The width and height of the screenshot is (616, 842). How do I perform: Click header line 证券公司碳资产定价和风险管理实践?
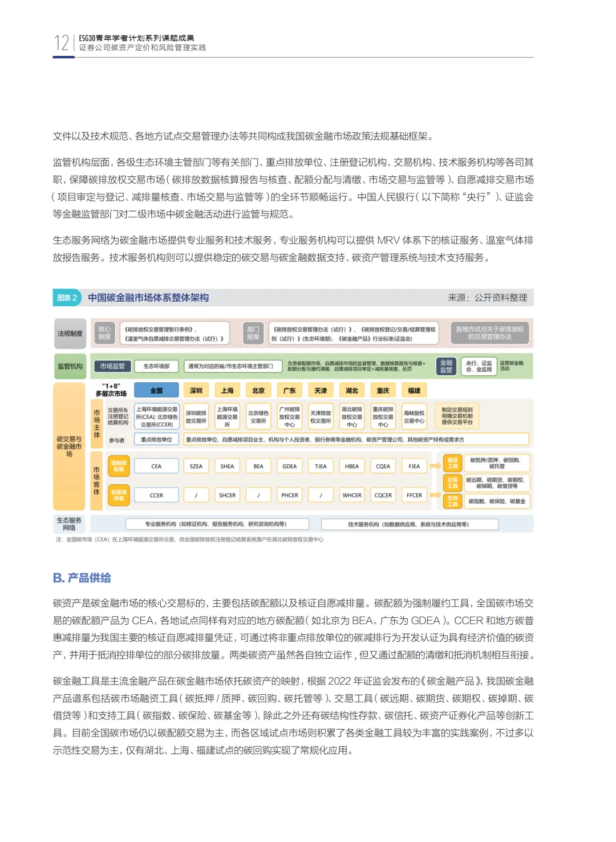(x=143, y=48)
